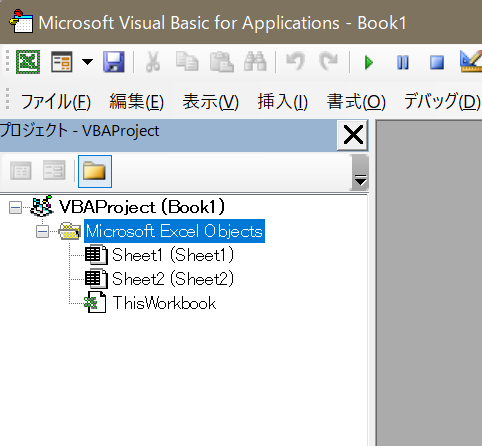
Task: Collapse the VBAProject (Book1) node
Action: point(15,208)
